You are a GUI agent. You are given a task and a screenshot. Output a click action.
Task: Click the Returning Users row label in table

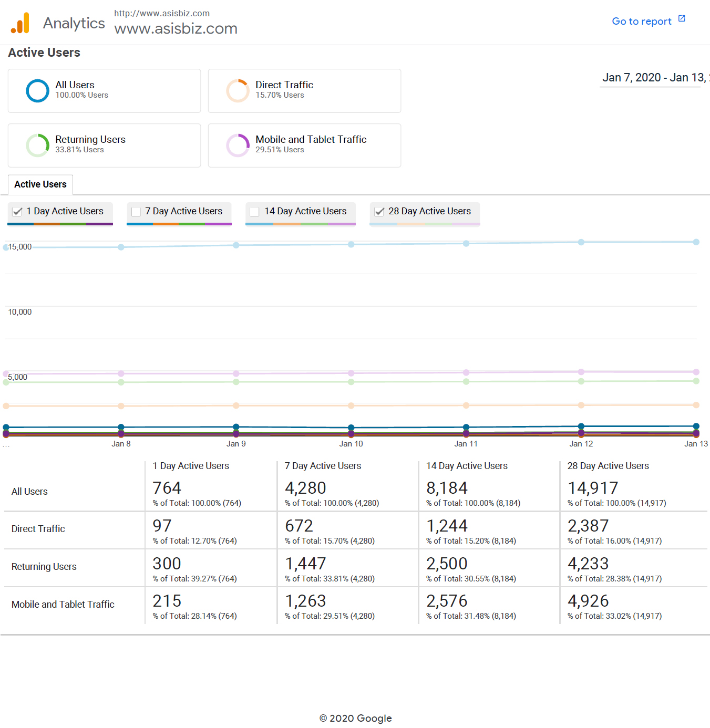(x=44, y=567)
